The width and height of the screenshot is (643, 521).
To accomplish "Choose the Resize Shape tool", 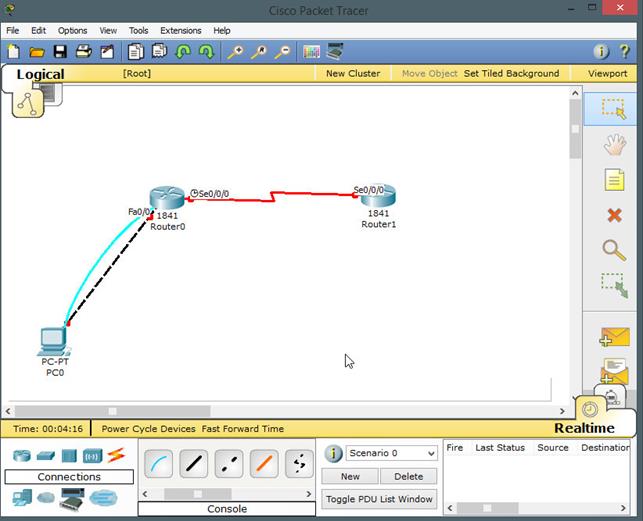I will 614,286.
